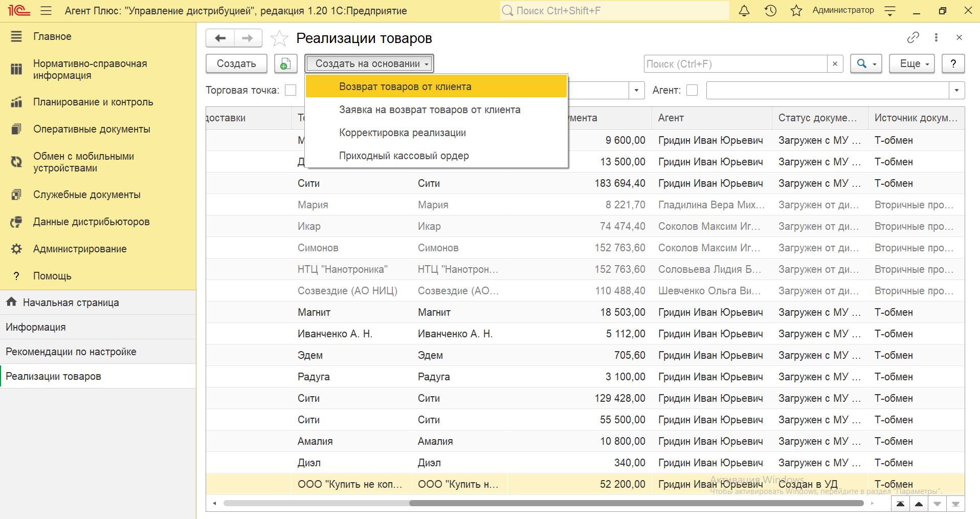Tick the Агент filter checkbox
980x519 pixels.
[x=692, y=90]
